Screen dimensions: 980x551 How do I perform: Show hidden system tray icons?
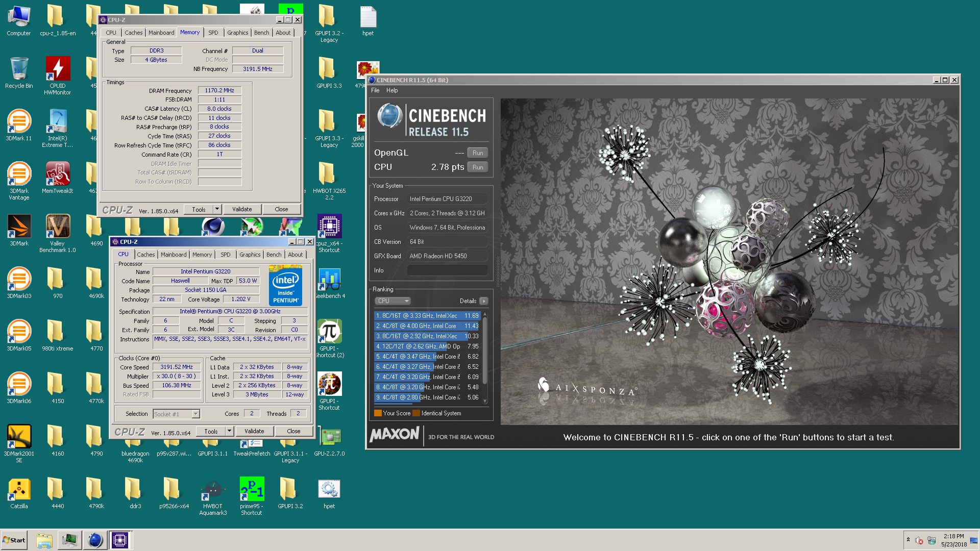pyautogui.click(x=908, y=540)
